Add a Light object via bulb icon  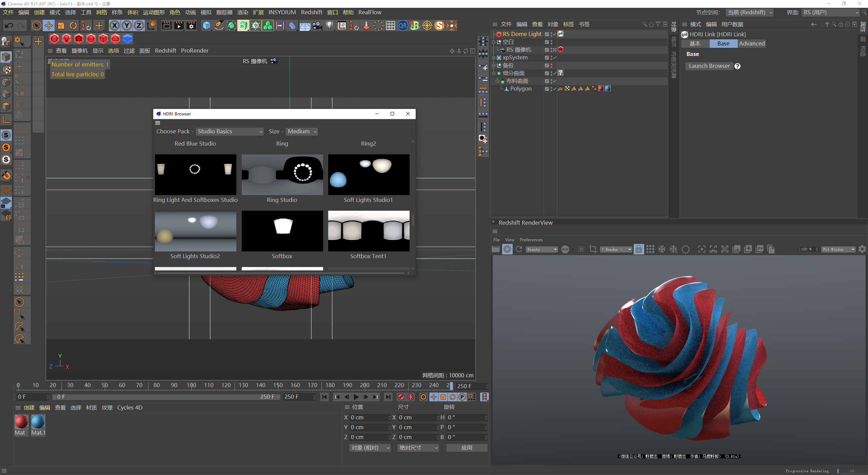click(x=330, y=25)
